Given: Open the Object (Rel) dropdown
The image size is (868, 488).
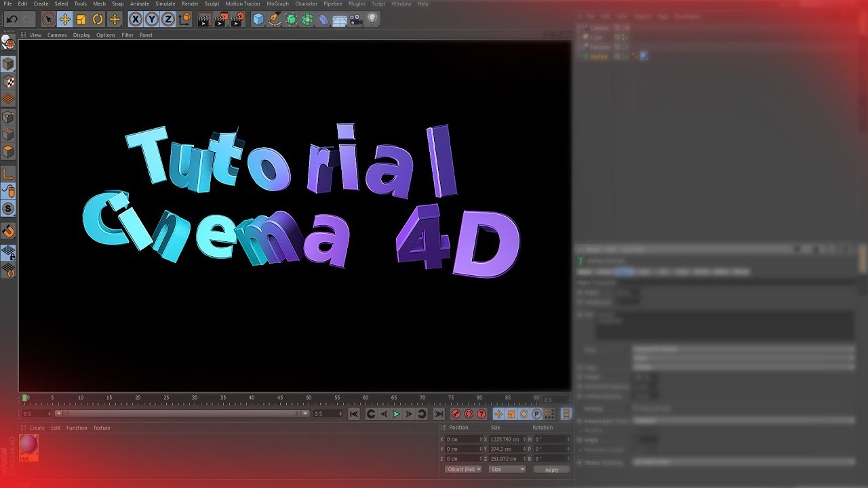Looking at the screenshot, I should click(x=464, y=470).
